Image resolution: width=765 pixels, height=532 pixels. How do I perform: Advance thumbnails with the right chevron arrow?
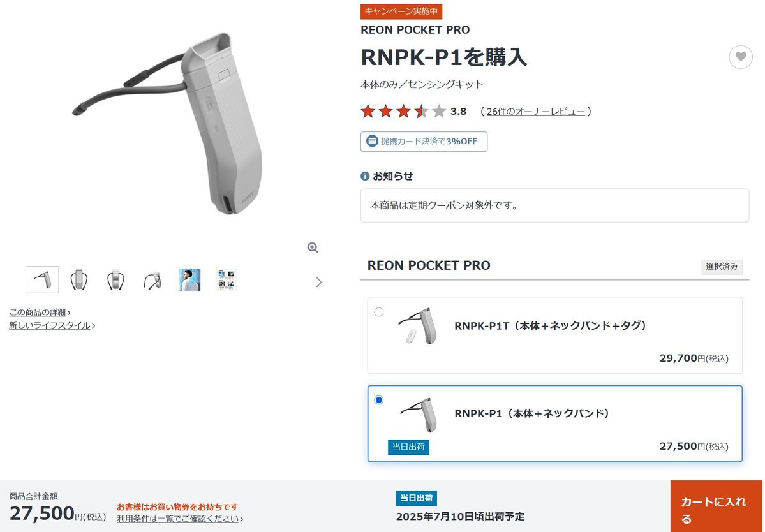point(319,282)
